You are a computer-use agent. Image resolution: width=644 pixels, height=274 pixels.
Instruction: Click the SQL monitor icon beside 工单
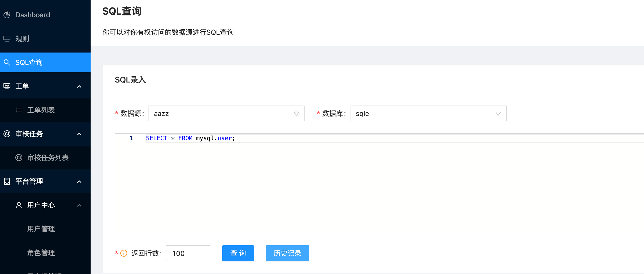point(7,86)
